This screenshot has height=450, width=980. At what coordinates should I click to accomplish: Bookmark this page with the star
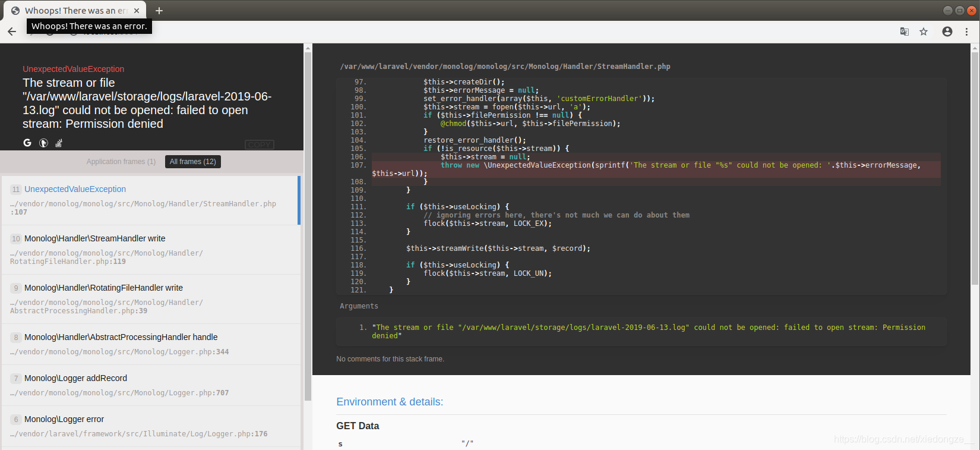pyautogui.click(x=924, y=32)
